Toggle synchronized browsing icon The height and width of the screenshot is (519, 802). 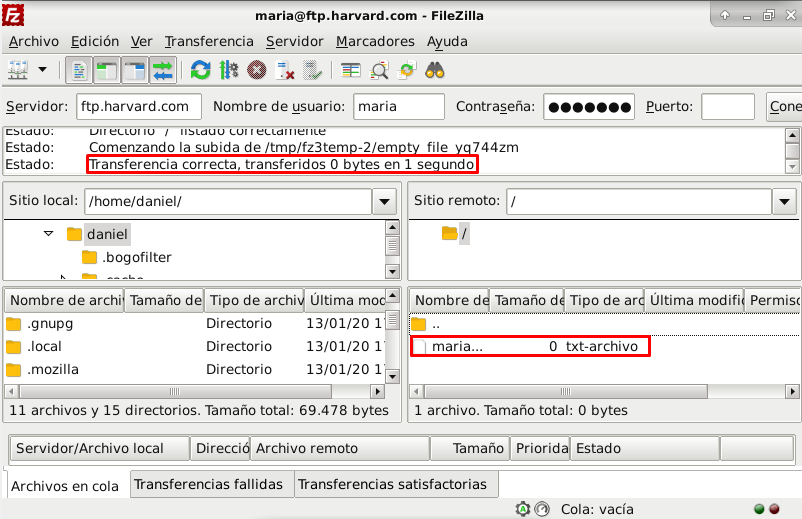pos(406,70)
